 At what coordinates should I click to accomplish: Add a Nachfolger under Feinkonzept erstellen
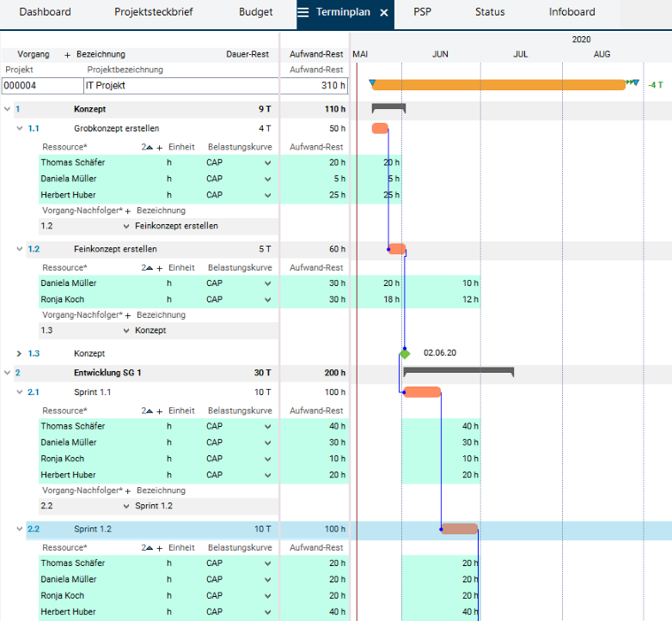(128, 315)
